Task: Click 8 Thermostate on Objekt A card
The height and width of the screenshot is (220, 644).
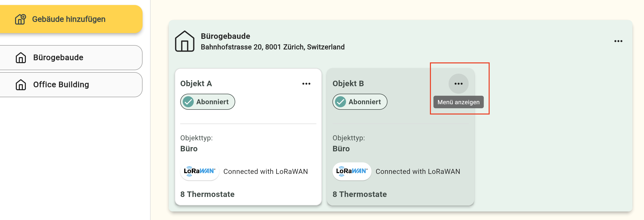Action: (207, 194)
